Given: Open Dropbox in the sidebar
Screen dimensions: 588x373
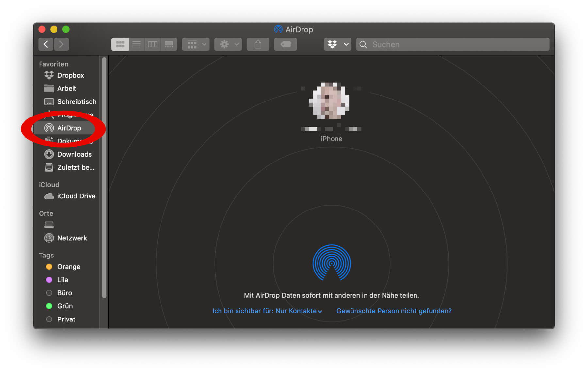Looking at the screenshot, I should click(x=67, y=75).
